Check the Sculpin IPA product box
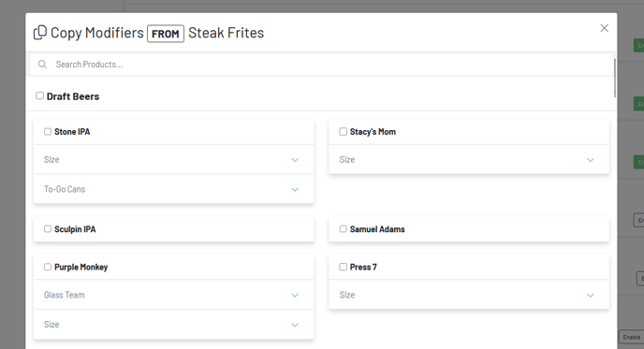 (48, 228)
